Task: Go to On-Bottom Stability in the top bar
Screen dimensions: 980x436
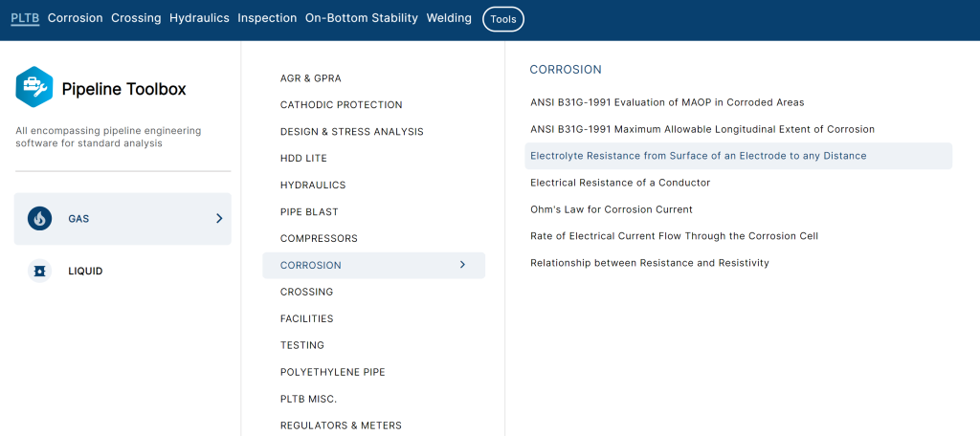Action: pyautogui.click(x=361, y=18)
